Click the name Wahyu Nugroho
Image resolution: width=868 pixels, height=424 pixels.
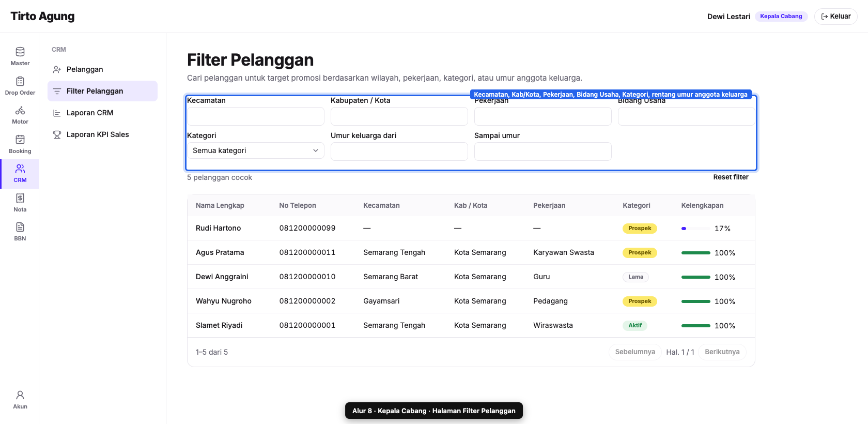224,301
